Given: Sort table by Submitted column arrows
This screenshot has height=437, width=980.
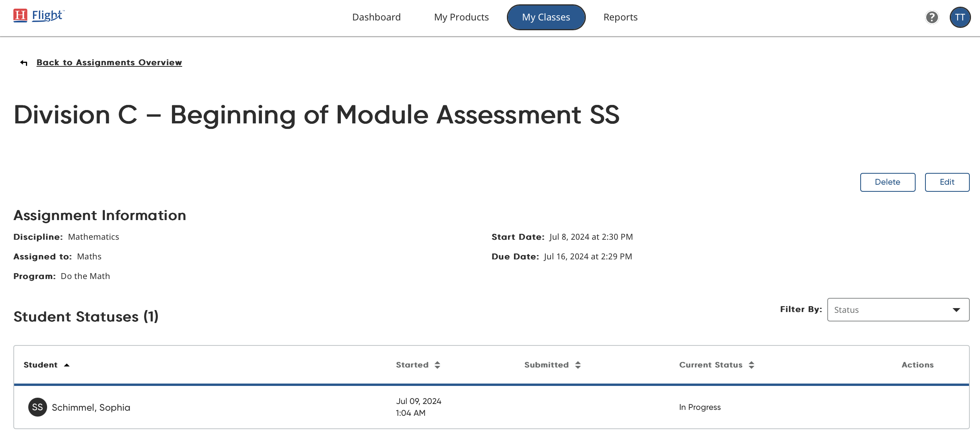Looking at the screenshot, I should point(578,365).
